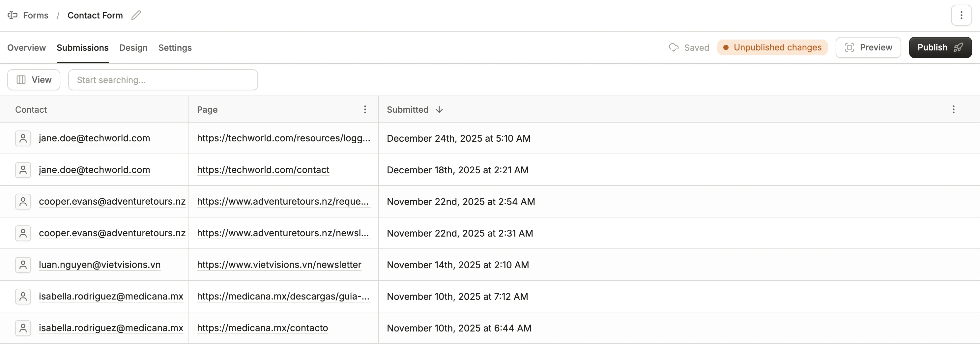
Task: Click the Unpublished changes badge
Action: tap(772, 47)
